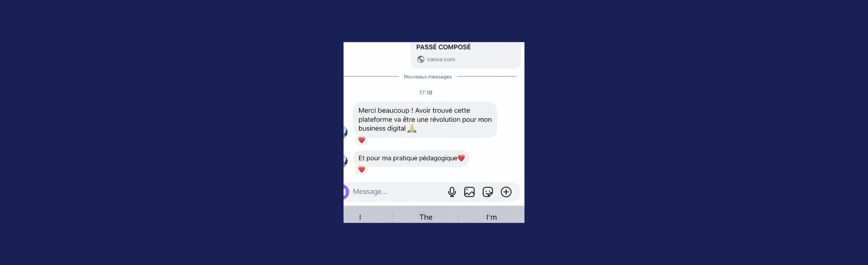Tap heart reaction under pratique pédagogique message
868x265 pixels.
(362, 170)
